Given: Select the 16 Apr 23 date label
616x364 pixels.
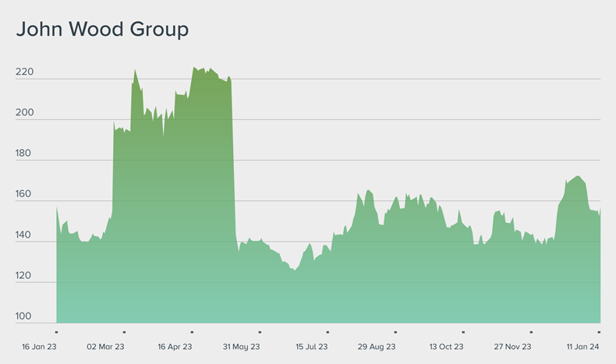Looking at the screenshot, I should point(175,346).
